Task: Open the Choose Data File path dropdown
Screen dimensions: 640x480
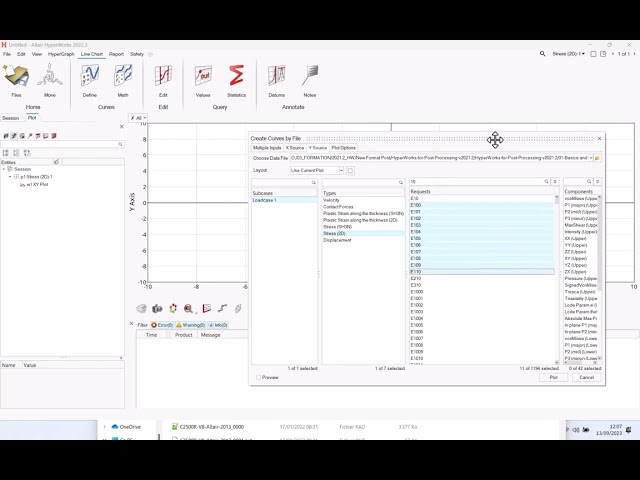Action: coord(591,158)
